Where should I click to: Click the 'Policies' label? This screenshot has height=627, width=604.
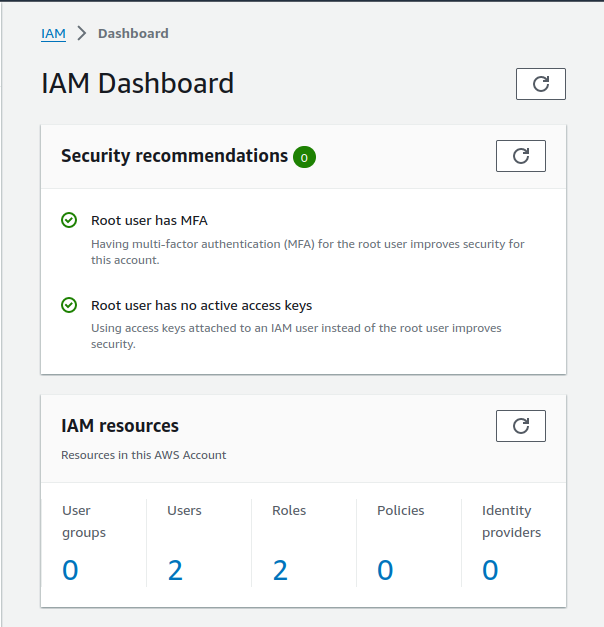[400, 511]
